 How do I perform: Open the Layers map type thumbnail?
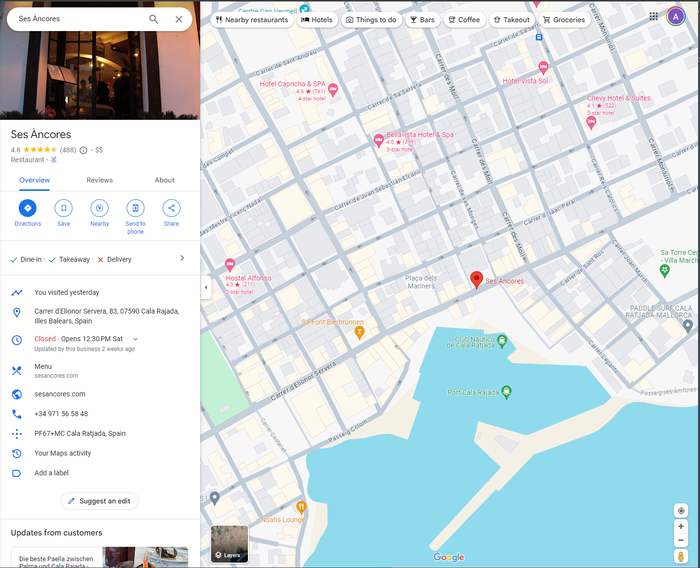[x=229, y=544]
